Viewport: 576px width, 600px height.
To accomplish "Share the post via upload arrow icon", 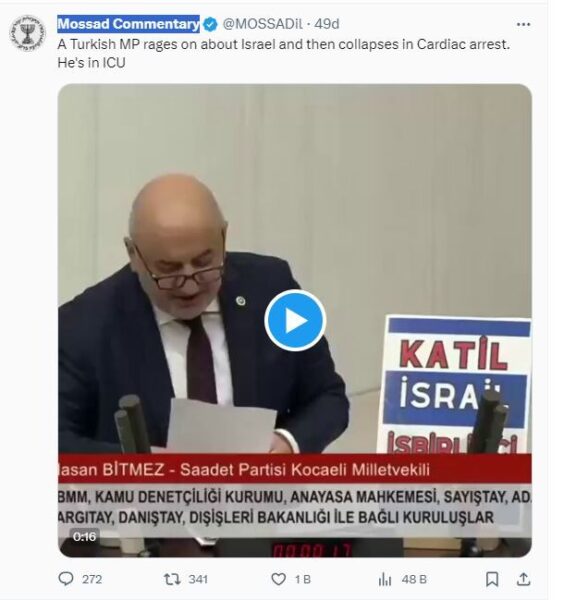I will point(523,579).
